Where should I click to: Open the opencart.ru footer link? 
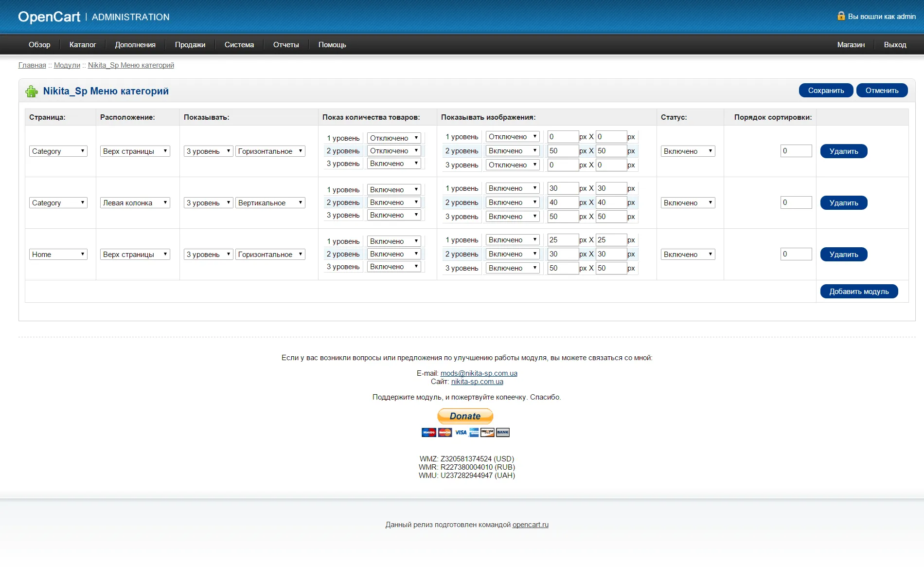[x=530, y=525]
